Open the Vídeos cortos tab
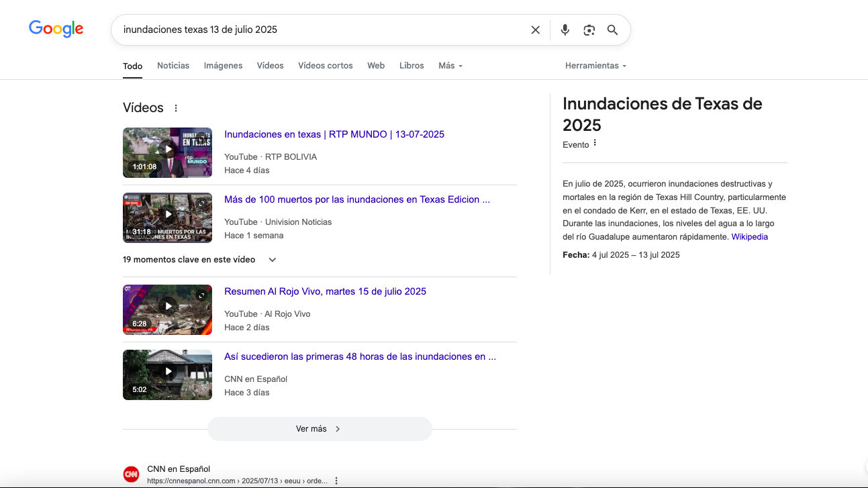Image resolution: width=868 pixels, height=488 pixels. [325, 66]
